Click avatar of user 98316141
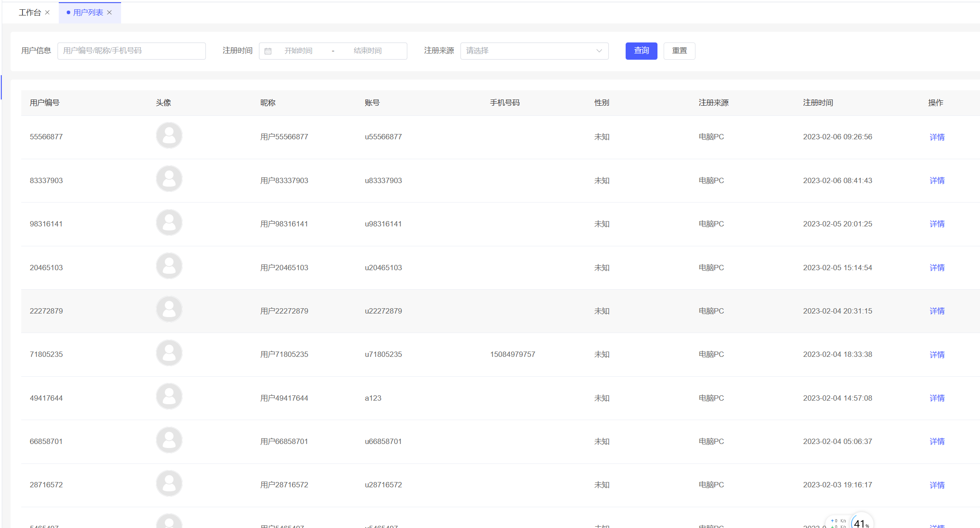The height and width of the screenshot is (528, 980). pyautogui.click(x=169, y=222)
